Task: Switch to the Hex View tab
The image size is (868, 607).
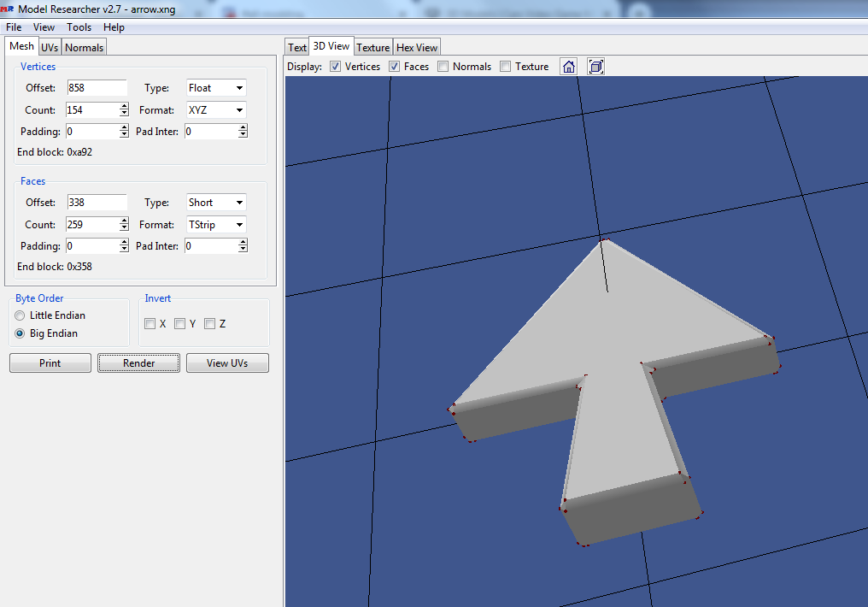Action: pos(417,48)
